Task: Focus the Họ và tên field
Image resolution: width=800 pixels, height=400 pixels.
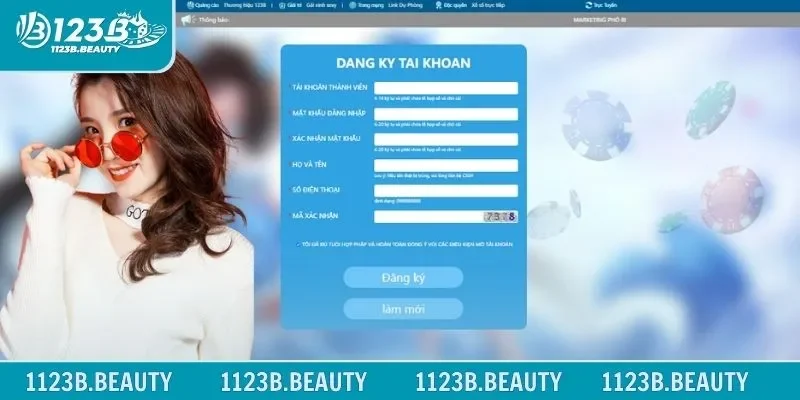Action: (x=445, y=165)
